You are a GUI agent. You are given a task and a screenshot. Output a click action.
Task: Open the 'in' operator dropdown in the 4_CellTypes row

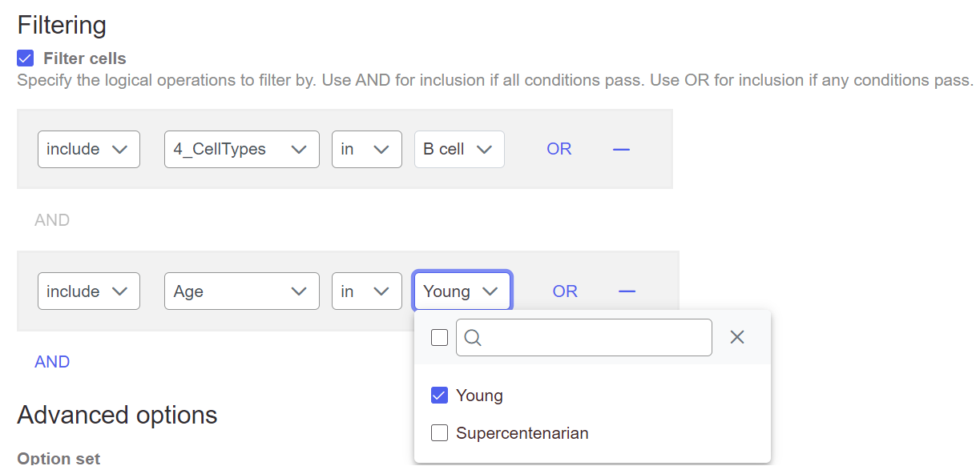367,149
